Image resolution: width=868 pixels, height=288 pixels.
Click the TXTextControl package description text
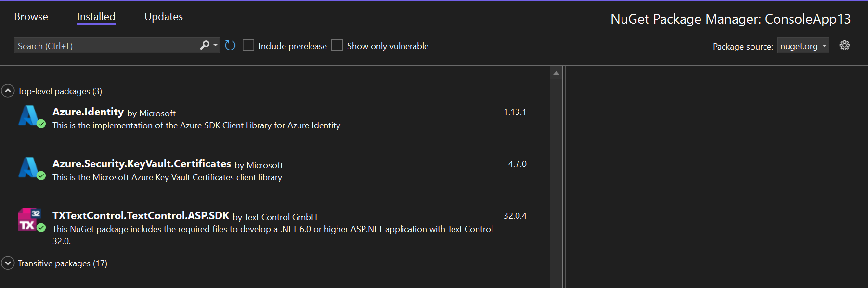[272, 235]
